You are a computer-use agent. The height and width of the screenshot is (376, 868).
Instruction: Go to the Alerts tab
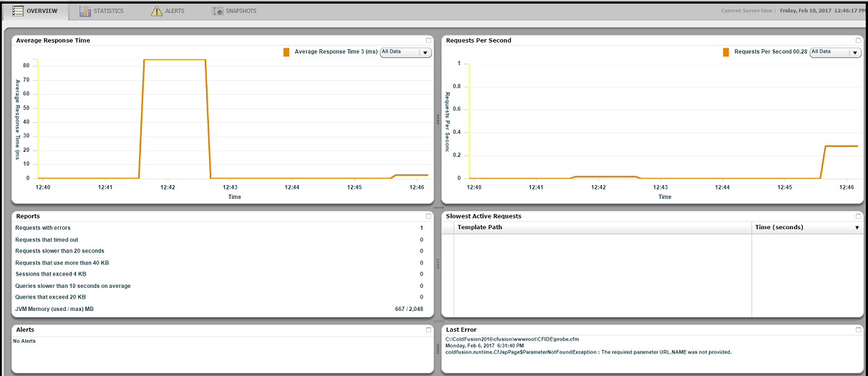point(168,12)
